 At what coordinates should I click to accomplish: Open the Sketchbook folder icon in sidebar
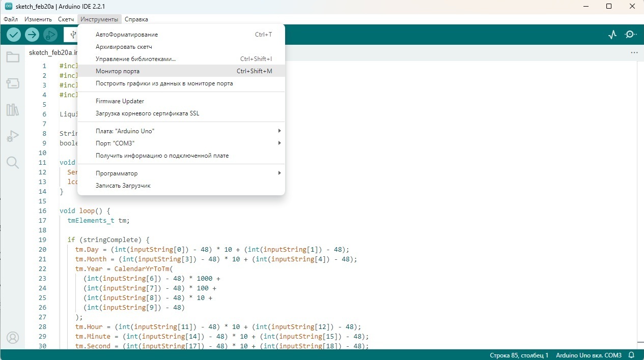point(13,57)
